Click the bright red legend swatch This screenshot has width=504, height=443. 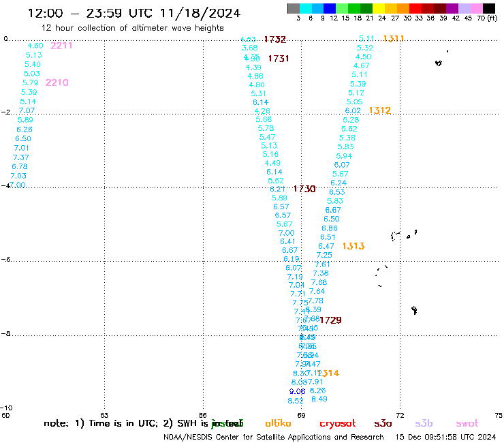[415, 8]
